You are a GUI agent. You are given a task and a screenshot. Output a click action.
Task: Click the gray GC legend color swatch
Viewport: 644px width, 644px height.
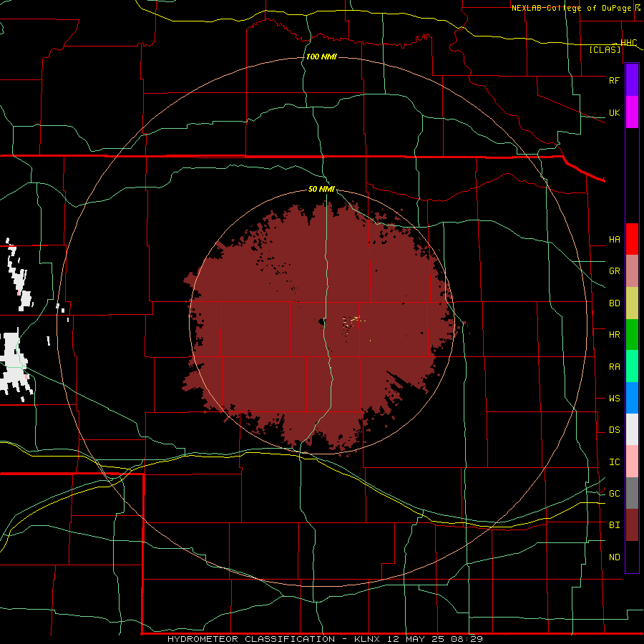[x=632, y=493]
